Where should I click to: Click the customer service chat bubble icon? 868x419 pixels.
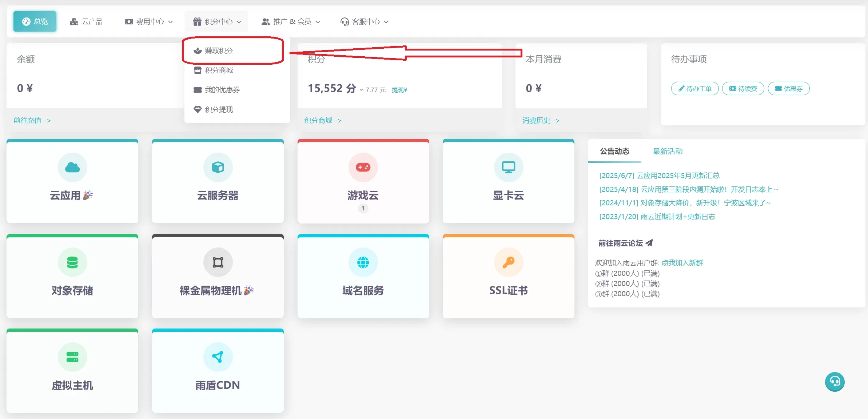coord(835,382)
